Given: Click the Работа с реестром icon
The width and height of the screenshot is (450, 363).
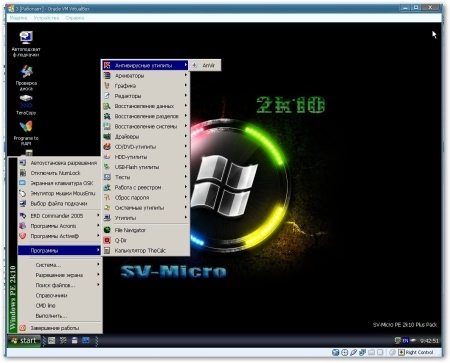Looking at the screenshot, I should tap(107, 187).
